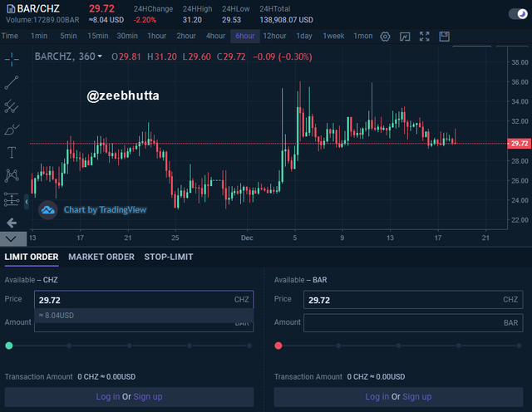Switch chart to 1hour interval
532x412 pixels.
157,36
